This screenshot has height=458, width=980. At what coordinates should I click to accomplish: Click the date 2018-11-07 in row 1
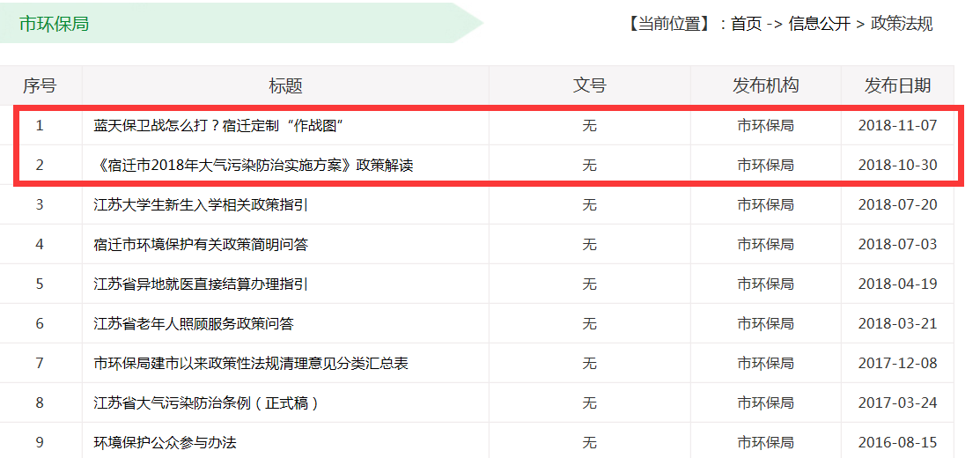coord(897,126)
